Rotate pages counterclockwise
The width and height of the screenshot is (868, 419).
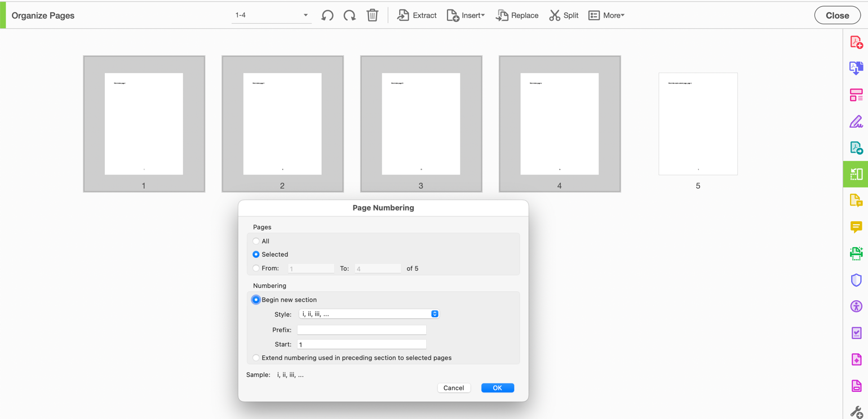[x=327, y=15]
